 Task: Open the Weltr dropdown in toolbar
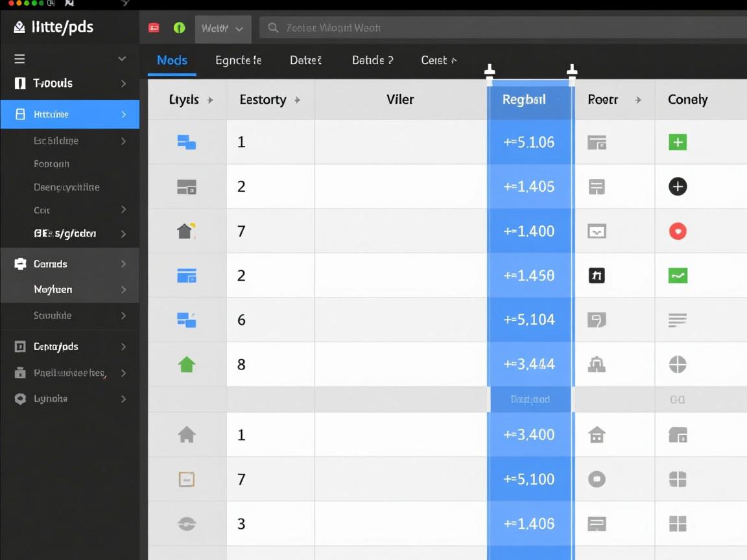222,29
